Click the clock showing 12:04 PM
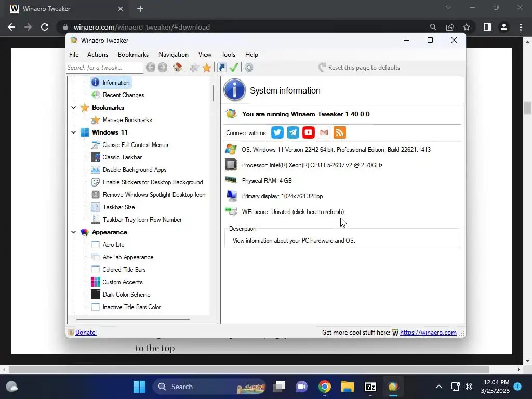The width and height of the screenshot is (532, 399). click(496, 387)
